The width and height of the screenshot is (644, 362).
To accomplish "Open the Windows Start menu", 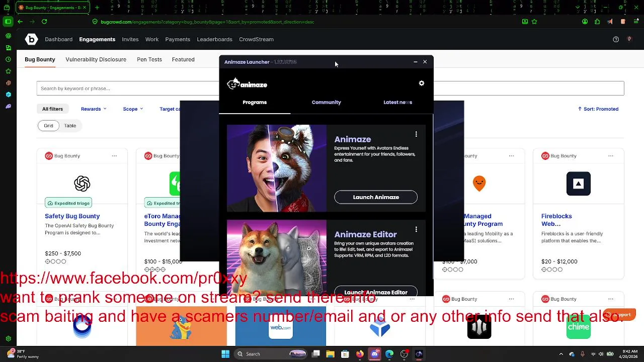I will coord(225,354).
